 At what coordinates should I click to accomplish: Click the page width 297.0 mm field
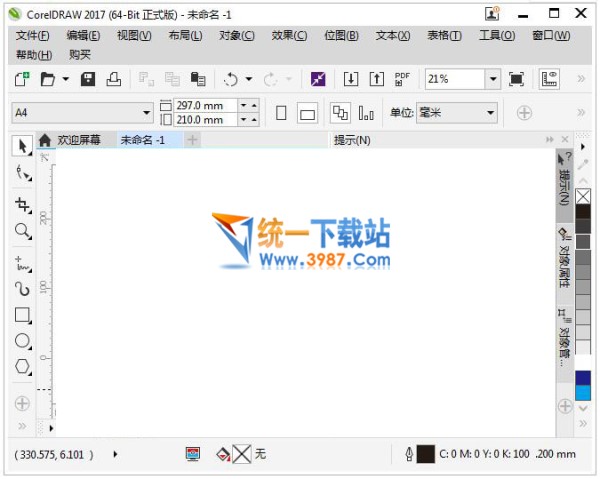click(x=206, y=105)
